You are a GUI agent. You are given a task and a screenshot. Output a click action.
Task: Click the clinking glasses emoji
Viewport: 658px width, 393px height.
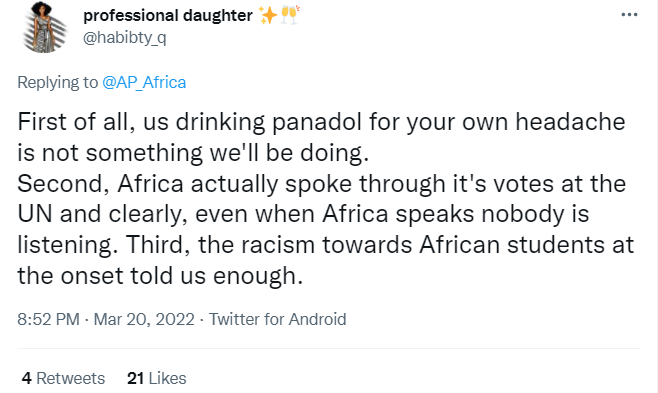[x=290, y=15]
